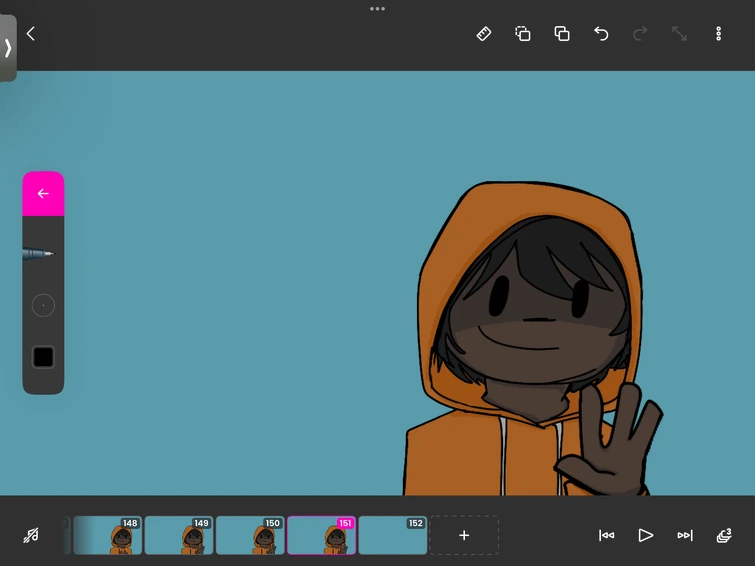Click the redo arrow
The height and width of the screenshot is (566, 755).
(640, 34)
